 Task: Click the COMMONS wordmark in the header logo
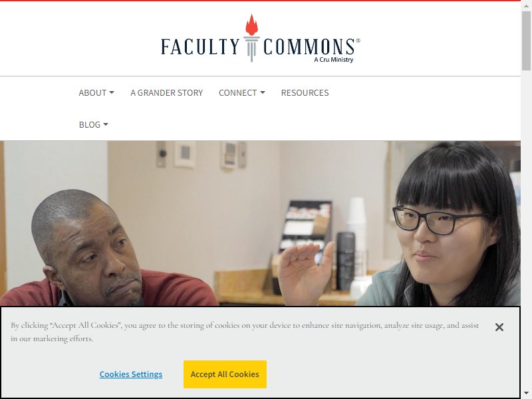pyautogui.click(x=309, y=47)
